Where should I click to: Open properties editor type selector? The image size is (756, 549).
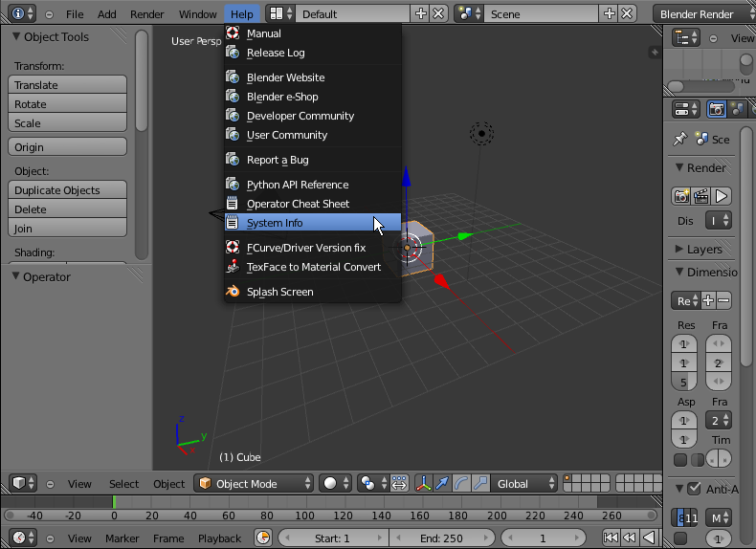(x=685, y=109)
